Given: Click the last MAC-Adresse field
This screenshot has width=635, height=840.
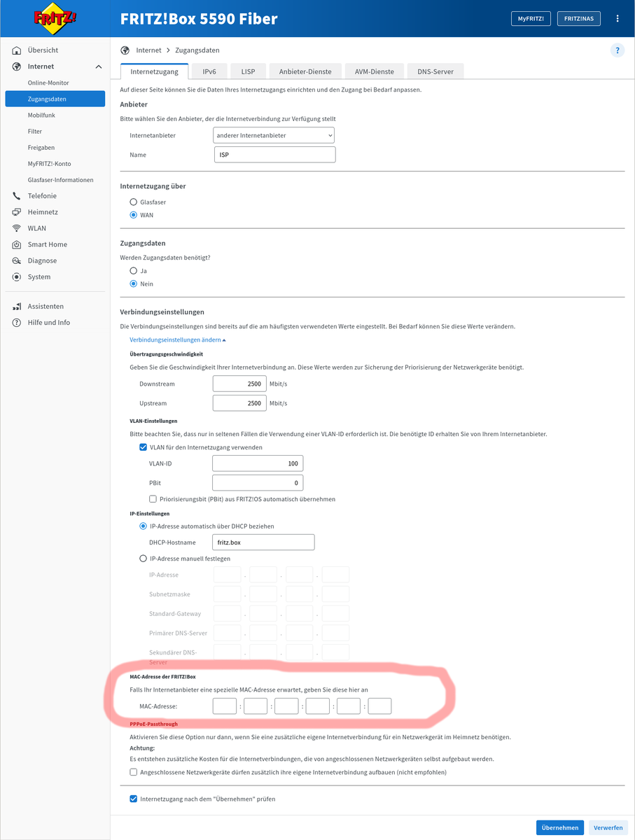Looking at the screenshot, I should tap(379, 706).
